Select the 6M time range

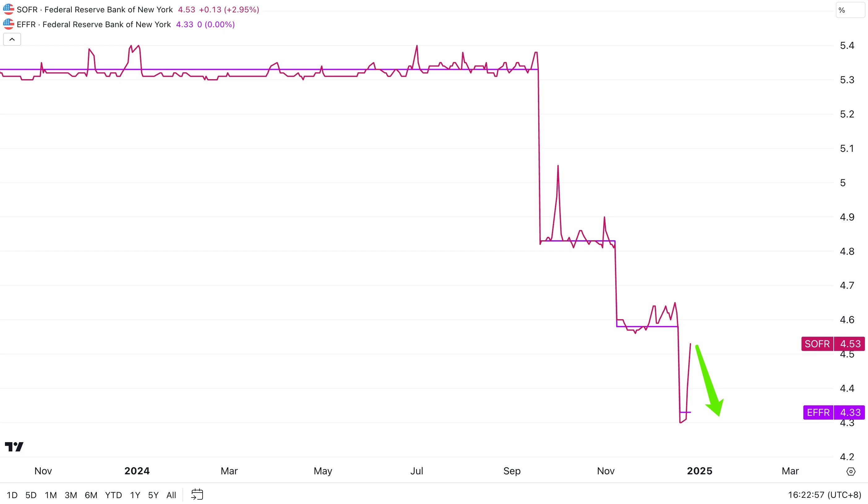(91, 495)
